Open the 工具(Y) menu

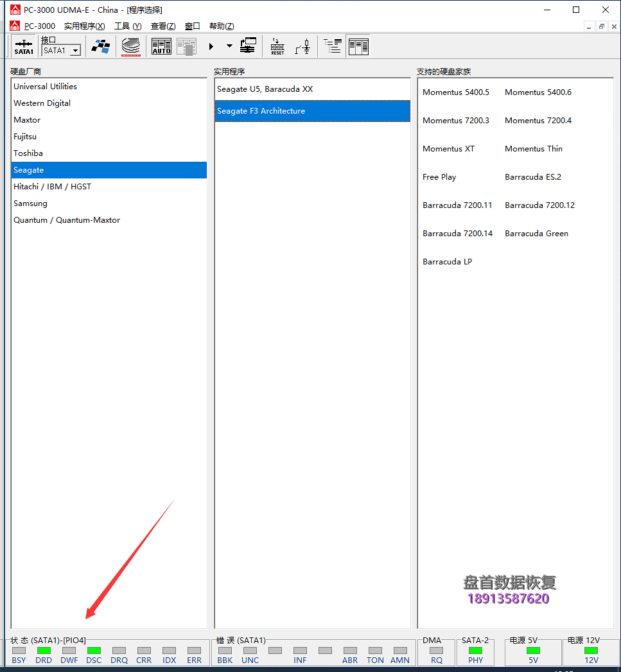pyautogui.click(x=128, y=26)
